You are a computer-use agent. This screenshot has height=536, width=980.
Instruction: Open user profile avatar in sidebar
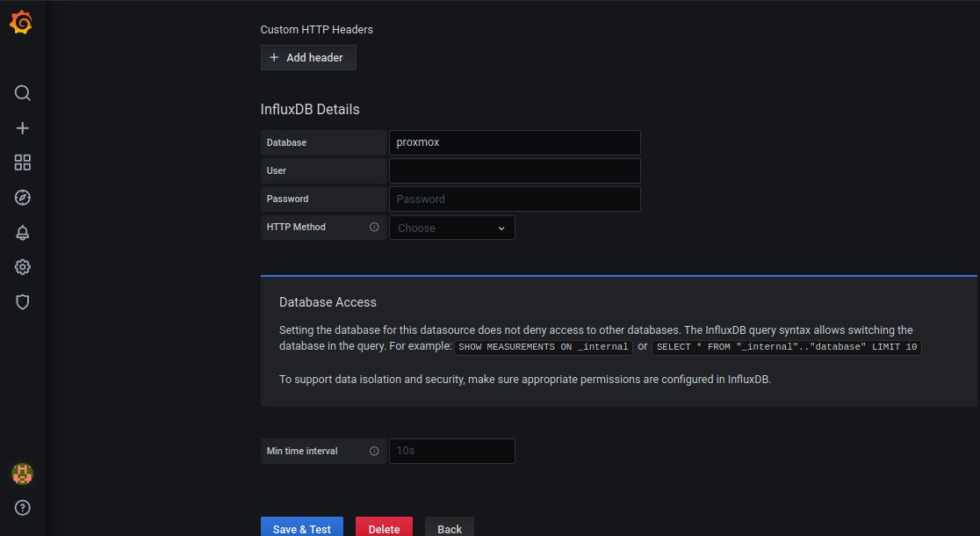23,474
